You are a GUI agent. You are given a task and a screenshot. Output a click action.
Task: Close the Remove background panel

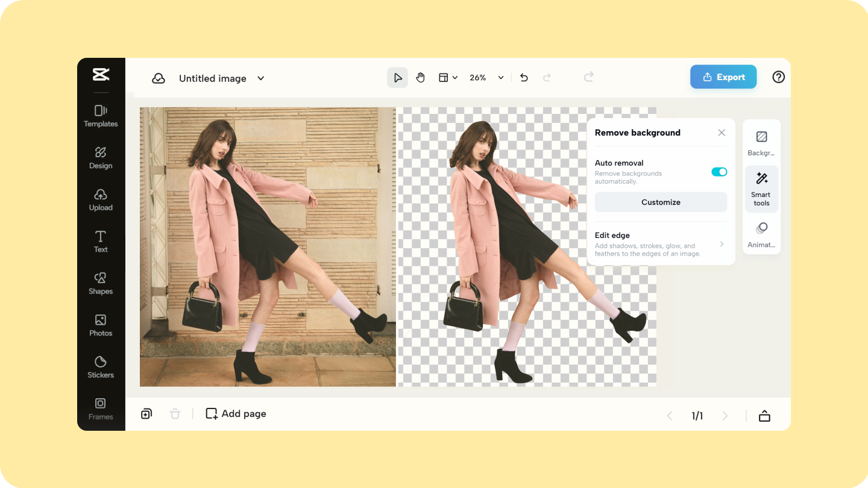(x=722, y=133)
